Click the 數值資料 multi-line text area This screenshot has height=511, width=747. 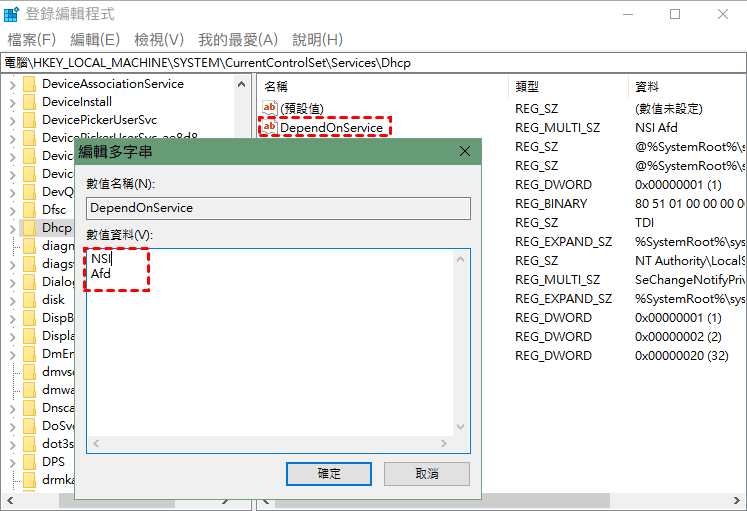(x=270, y=342)
